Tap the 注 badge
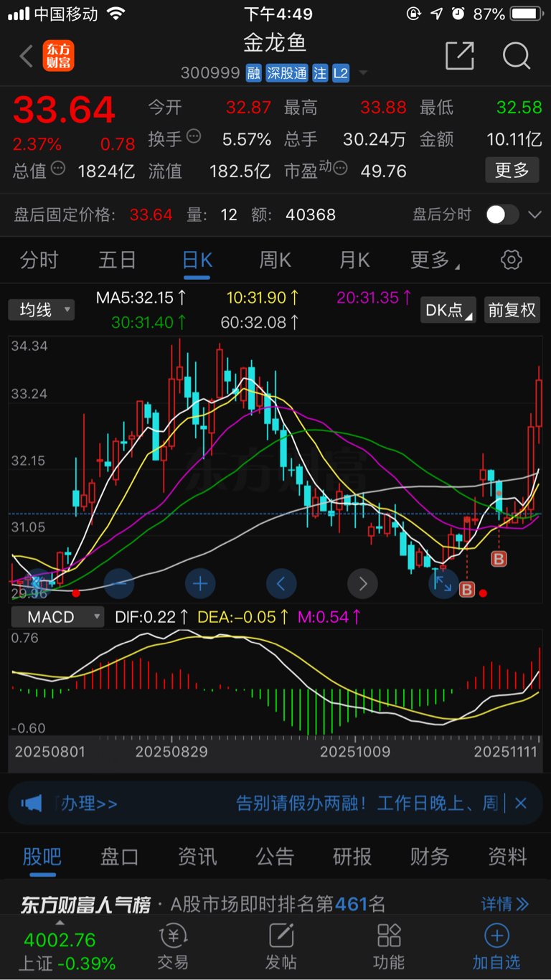The width and height of the screenshot is (551, 980). [x=320, y=72]
